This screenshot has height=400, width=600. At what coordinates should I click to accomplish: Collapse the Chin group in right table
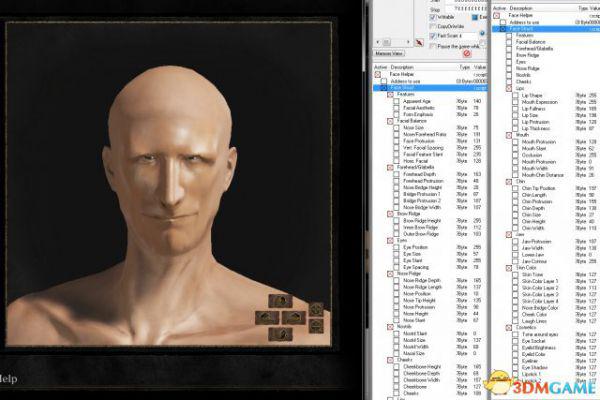[509, 181]
